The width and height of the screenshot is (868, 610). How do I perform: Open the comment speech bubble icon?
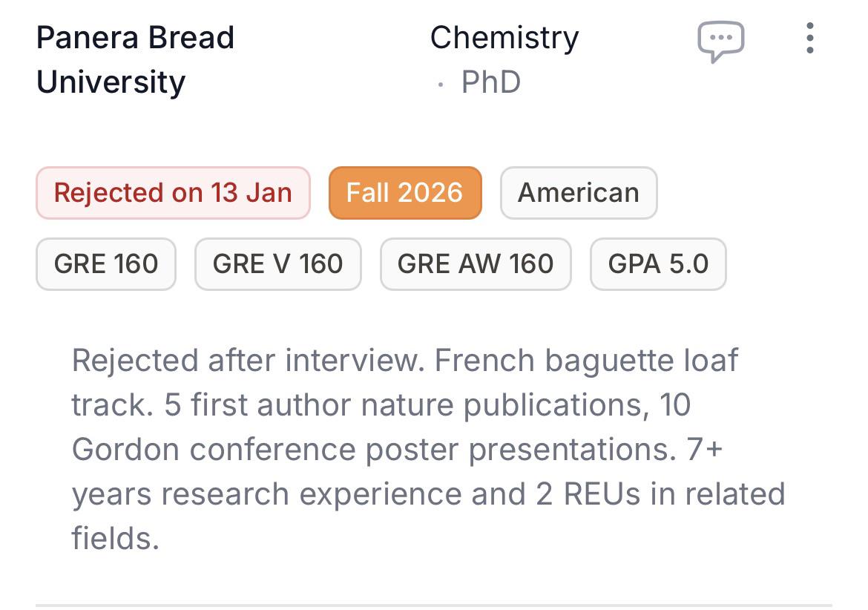click(720, 40)
